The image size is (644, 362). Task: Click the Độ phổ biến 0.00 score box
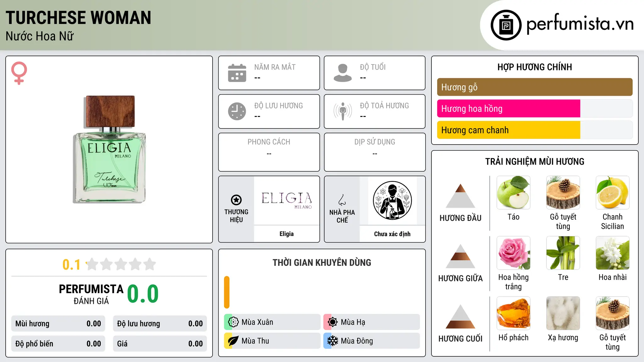(58, 344)
